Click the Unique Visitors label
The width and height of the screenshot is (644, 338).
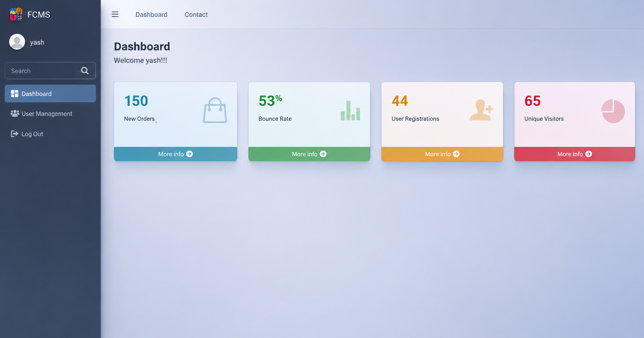(544, 119)
